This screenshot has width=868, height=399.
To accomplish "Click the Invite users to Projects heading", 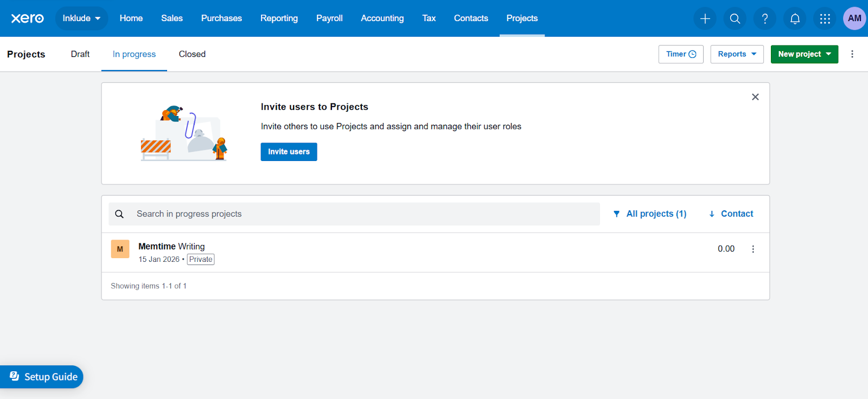I will click(315, 107).
